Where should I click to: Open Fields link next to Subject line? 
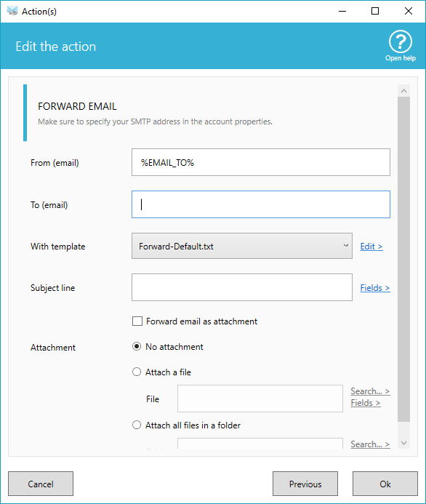(x=375, y=288)
